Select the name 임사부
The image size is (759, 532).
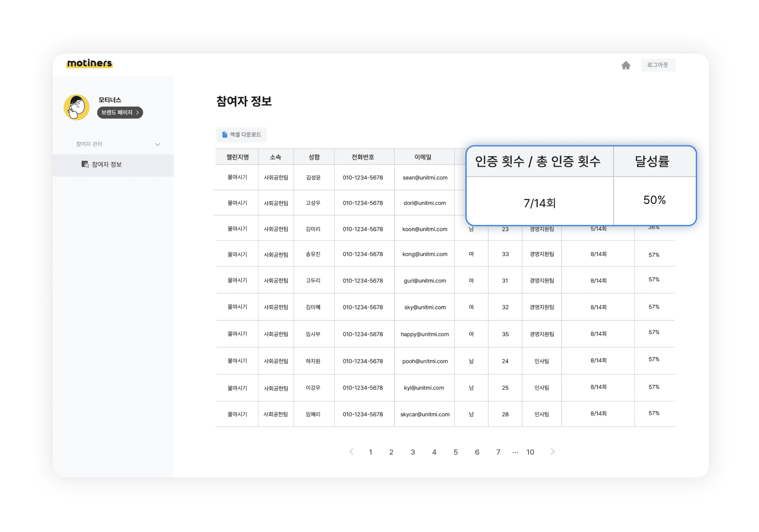click(313, 334)
